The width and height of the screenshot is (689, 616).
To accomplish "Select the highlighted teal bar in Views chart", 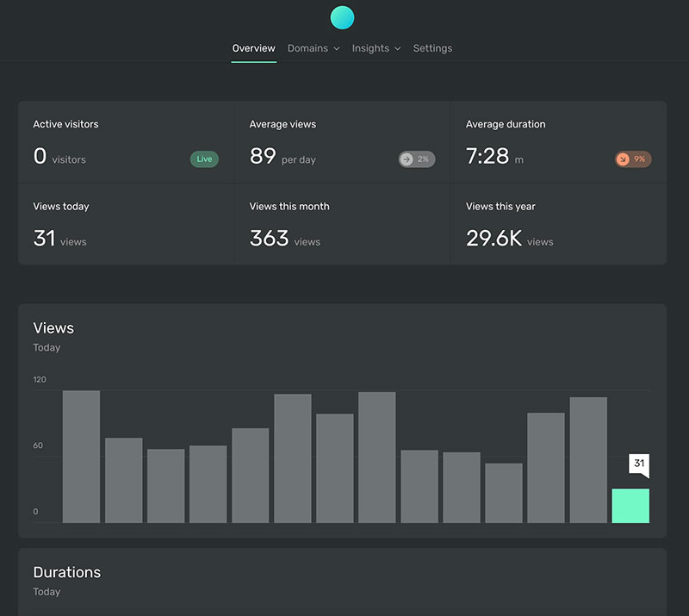I will click(630, 506).
